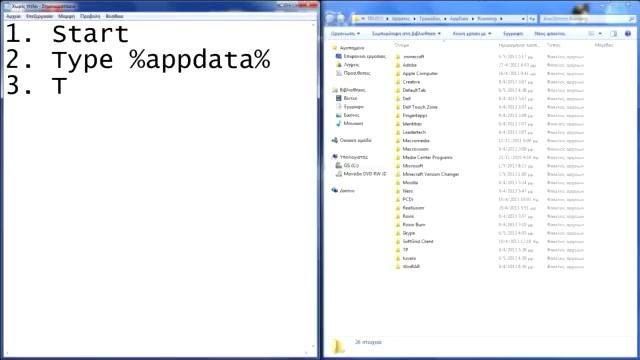Screen dimensions: 640x360
Task: Open Notepad's Βοήθεια menu
Action: 114,16
